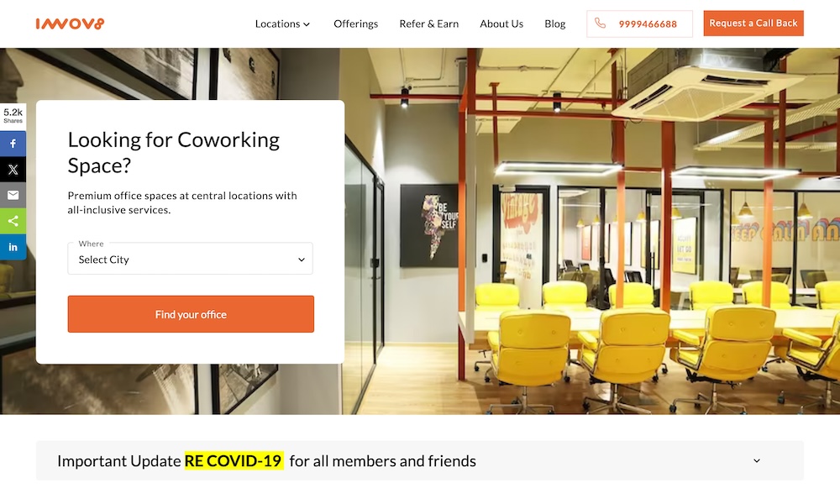
Task: Open the Refer & Earn page
Action: pyautogui.click(x=429, y=24)
